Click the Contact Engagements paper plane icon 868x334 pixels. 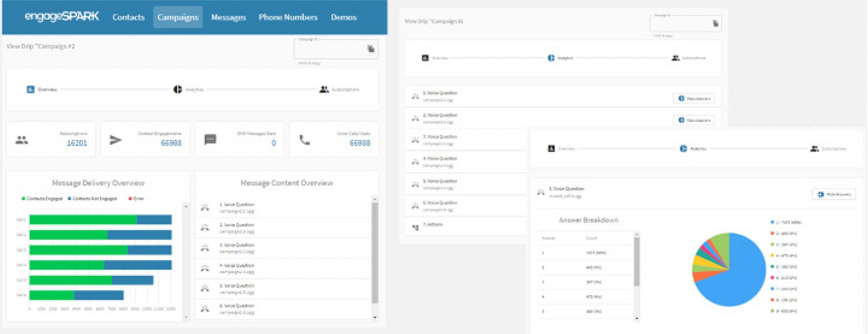point(115,140)
